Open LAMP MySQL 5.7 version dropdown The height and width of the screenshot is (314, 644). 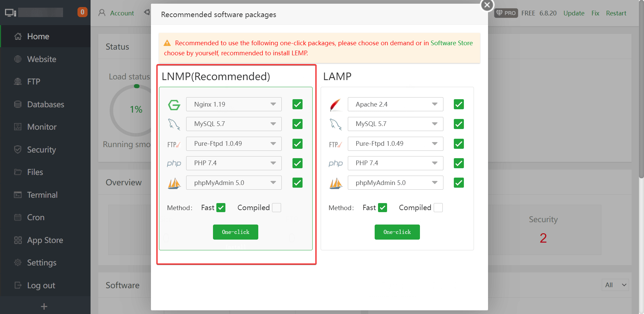[x=395, y=124]
